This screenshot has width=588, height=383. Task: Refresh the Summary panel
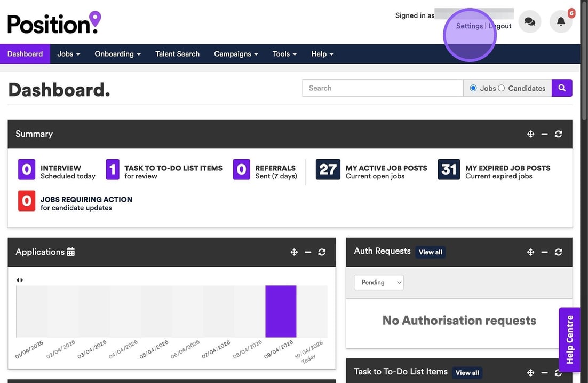click(558, 134)
